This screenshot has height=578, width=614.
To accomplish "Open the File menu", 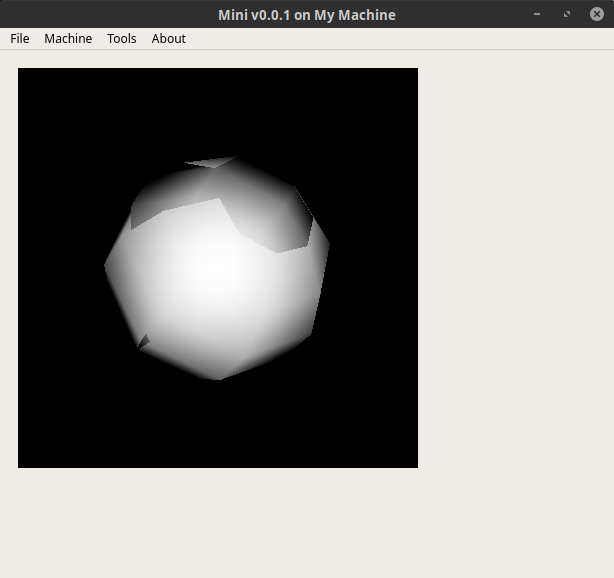I will 20,39.
